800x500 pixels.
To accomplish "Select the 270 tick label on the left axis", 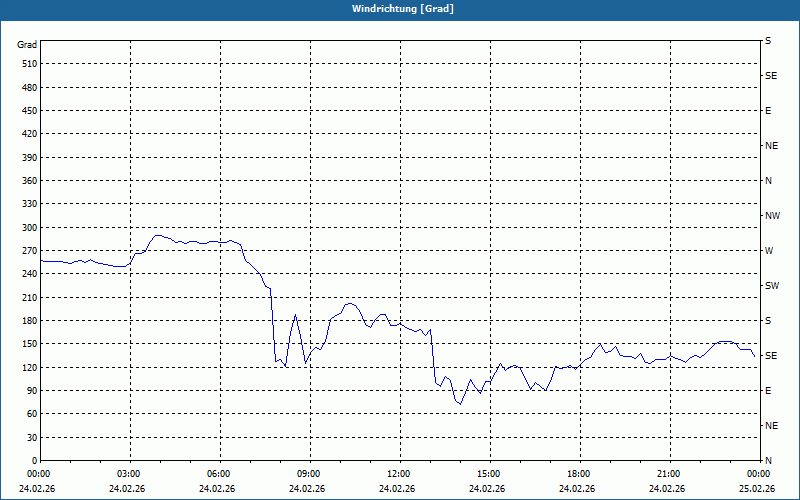I will coord(27,251).
